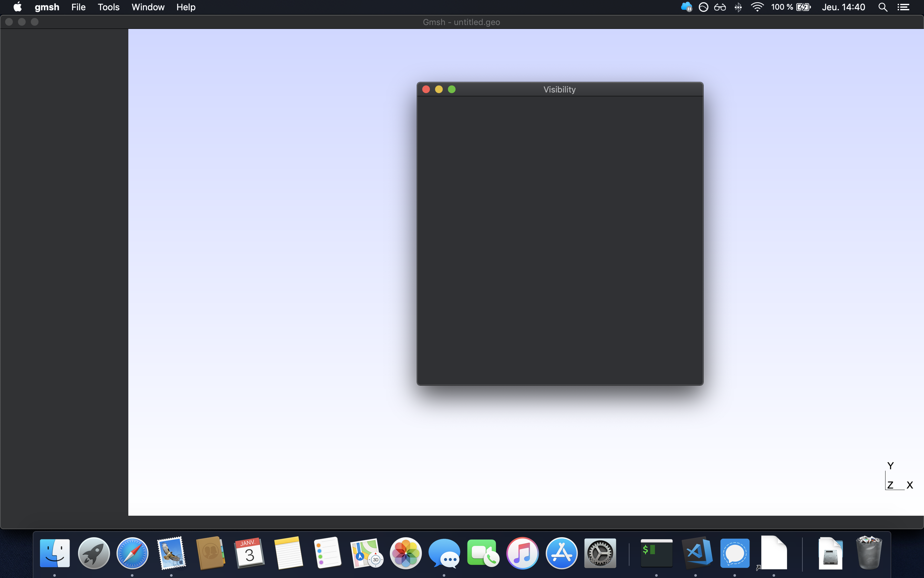The width and height of the screenshot is (924, 578).
Task: Open FaceTime from the Dock
Action: click(483, 553)
